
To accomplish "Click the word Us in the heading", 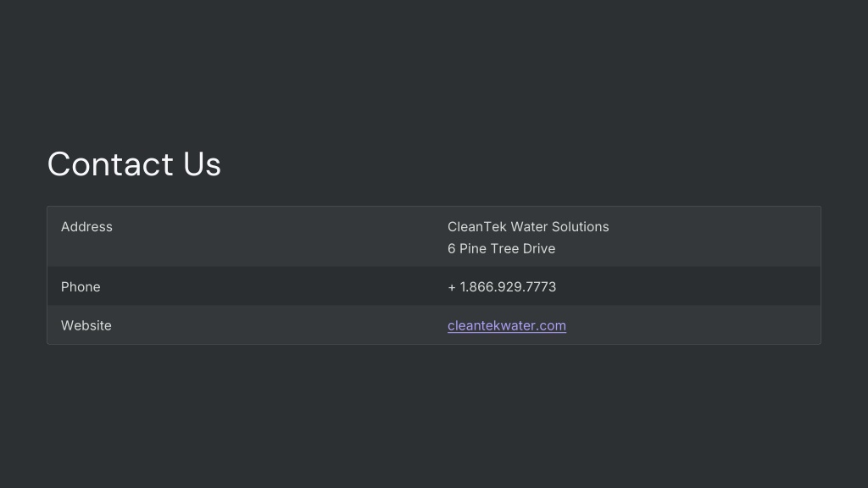I will click(x=202, y=164).
